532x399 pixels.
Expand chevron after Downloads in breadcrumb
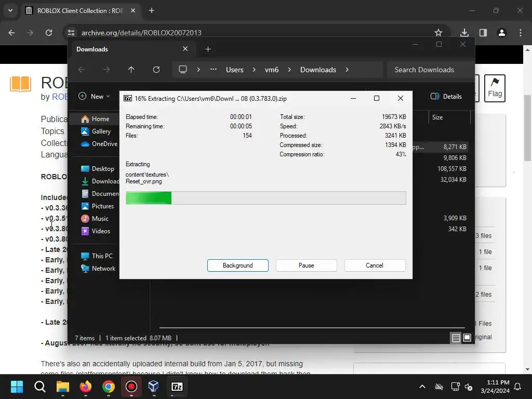[347, 70]
